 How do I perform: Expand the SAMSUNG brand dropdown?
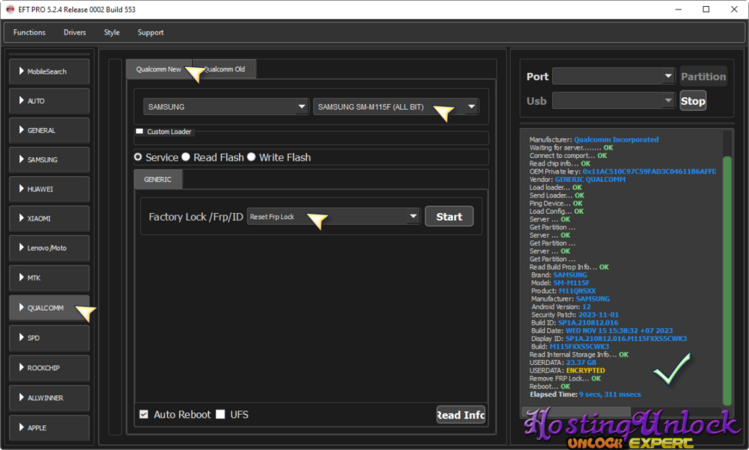[x=224, y=107]
